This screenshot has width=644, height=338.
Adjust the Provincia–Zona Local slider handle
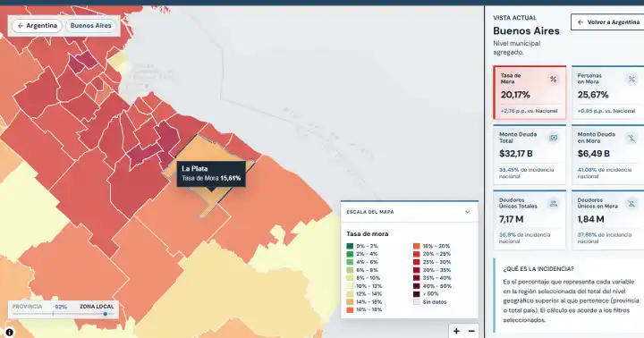(x=106, y=314)
